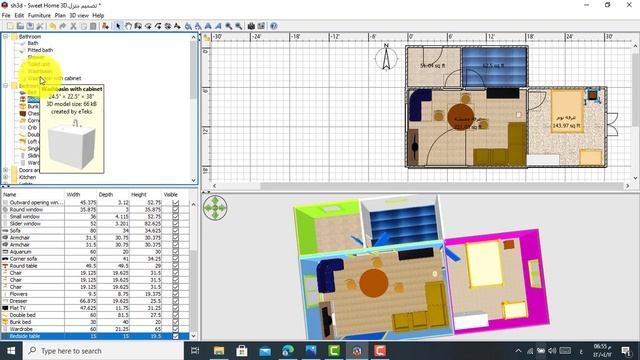Viewport: 640px width, 360px height.
Task: Toggle Visible checkbox for Flat TV
Action: 176,308
